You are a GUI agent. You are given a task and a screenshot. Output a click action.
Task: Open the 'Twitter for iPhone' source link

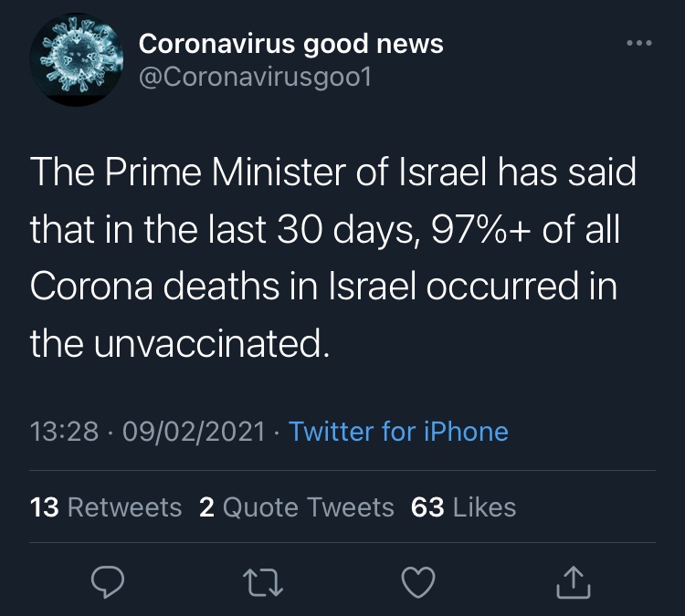click(398, 432)
